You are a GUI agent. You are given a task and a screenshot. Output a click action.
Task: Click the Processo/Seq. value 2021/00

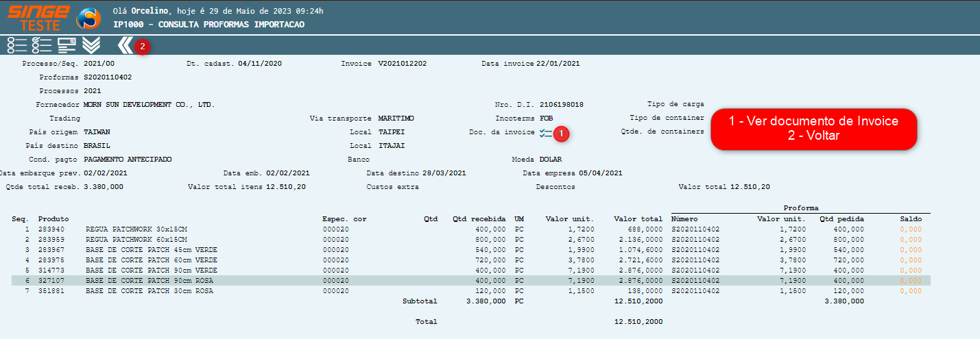pyautogui.click(x=99, y=63)
